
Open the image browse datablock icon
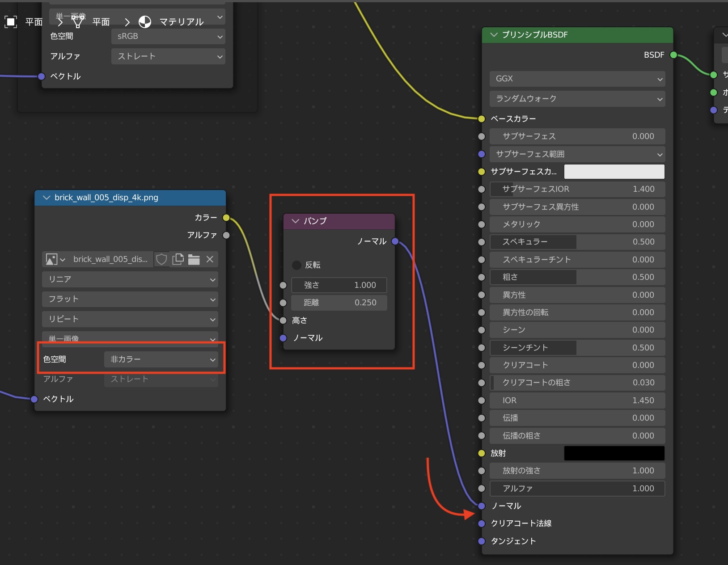click(55, 259)
